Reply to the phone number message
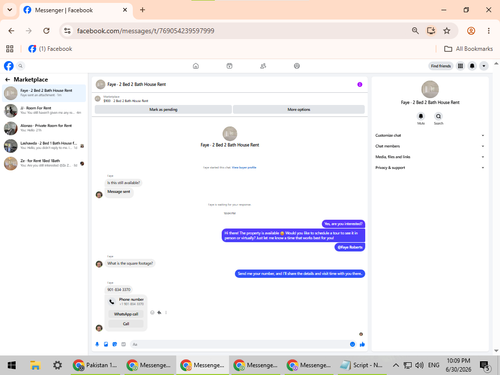Viewport: 500px width, 375px height. (159, 312)
